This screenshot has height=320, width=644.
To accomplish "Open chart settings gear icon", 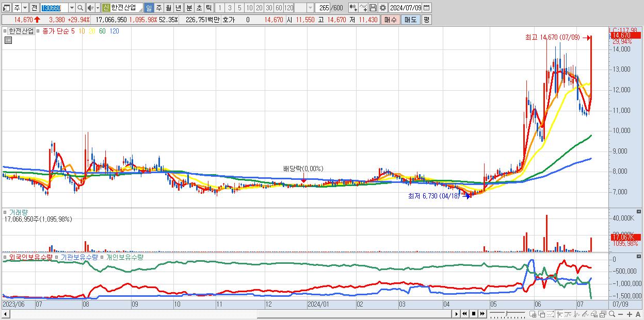I will [382, 8].
